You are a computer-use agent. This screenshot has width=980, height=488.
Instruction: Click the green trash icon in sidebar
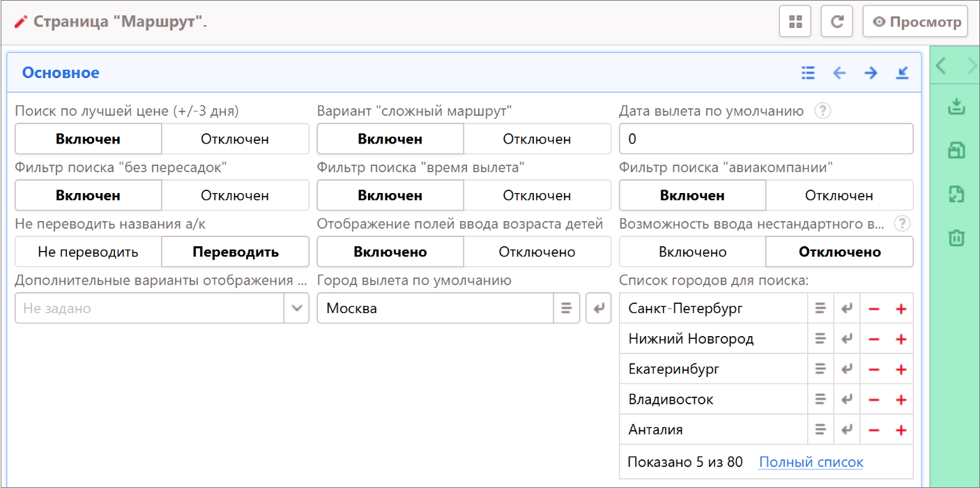point(956,238)
